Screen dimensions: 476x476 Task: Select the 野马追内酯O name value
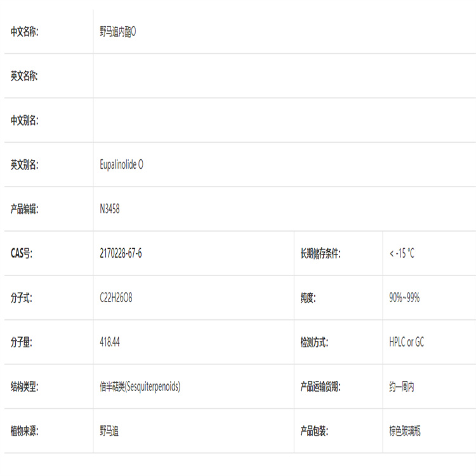[117, 32]
